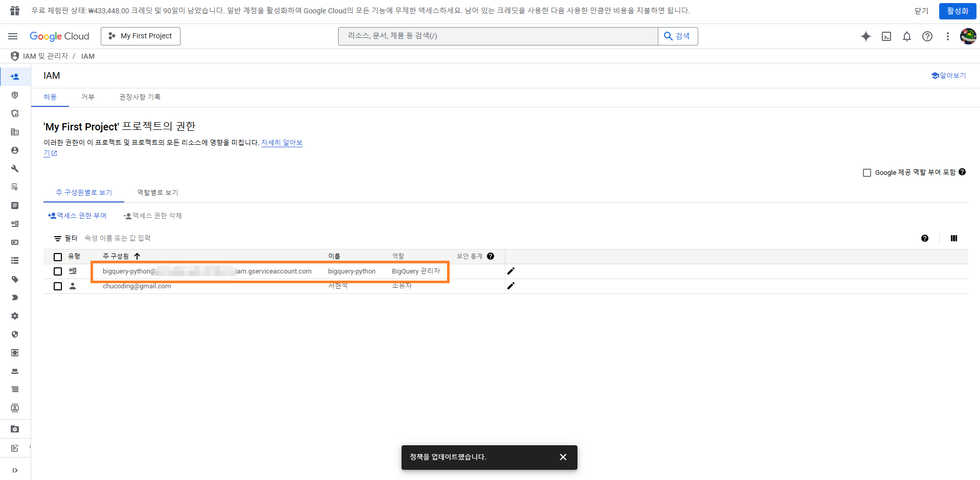The height and width of the screenshot is (480, 980).
Task: Toggle 'Google 제공 역할 부여 포함' checkbox
Action: coord(867,173)
